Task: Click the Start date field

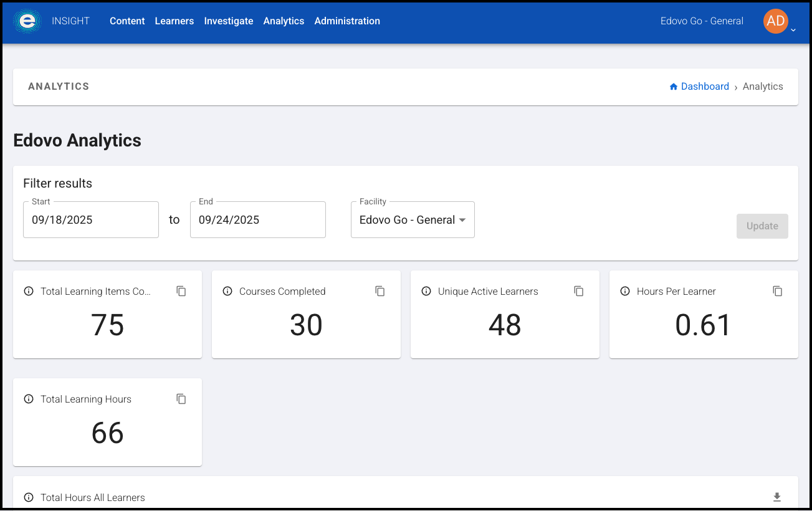Action: tap(91, 220)
